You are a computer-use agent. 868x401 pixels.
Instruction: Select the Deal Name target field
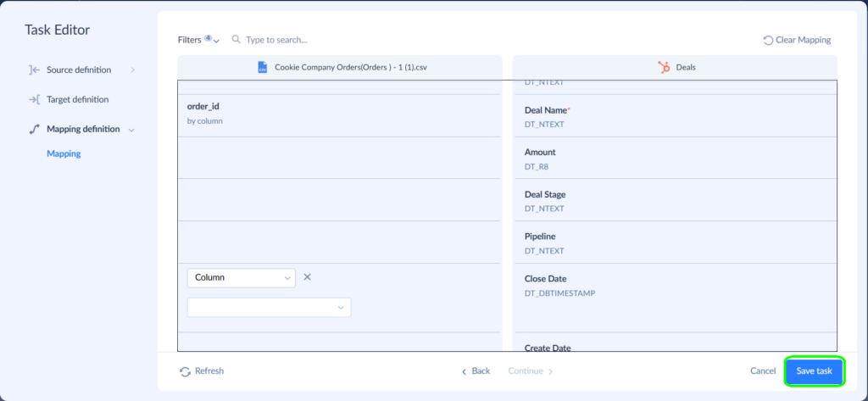click(676, 115)
